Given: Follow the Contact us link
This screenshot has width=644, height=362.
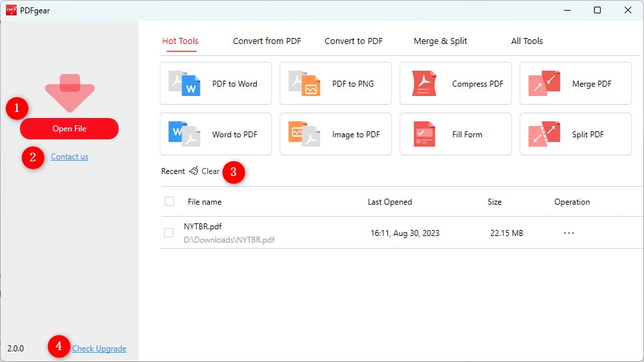Looking at the screenshot, I should (69, 157).
